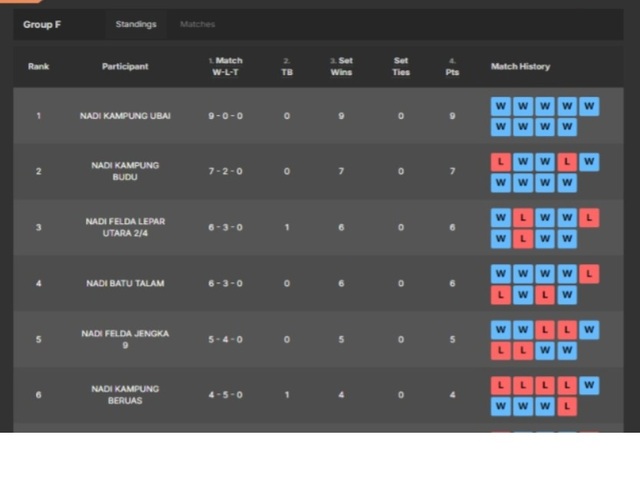Click bottom-row L badge in NADI FELDA LEPAR UTARA history
Screen dimensions: 640x480
point(523,239)
